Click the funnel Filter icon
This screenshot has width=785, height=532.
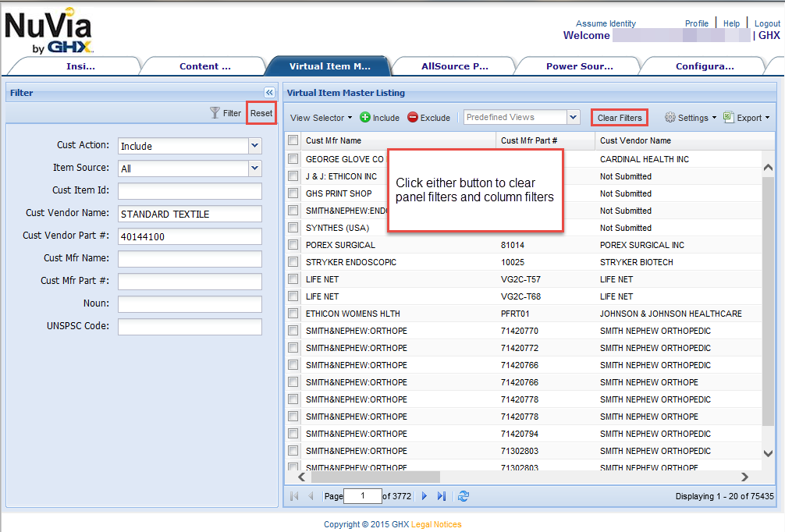click(x=215, y=113)
